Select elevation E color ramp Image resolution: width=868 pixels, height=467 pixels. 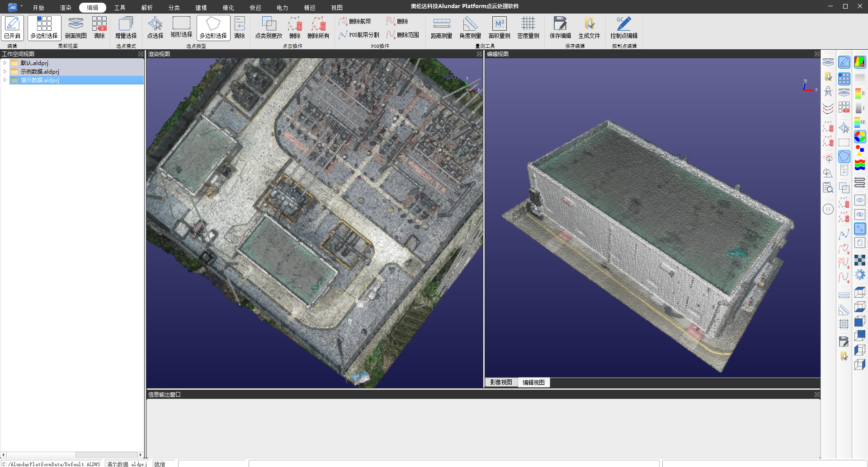pyautogui.click(x=860, y=93)
